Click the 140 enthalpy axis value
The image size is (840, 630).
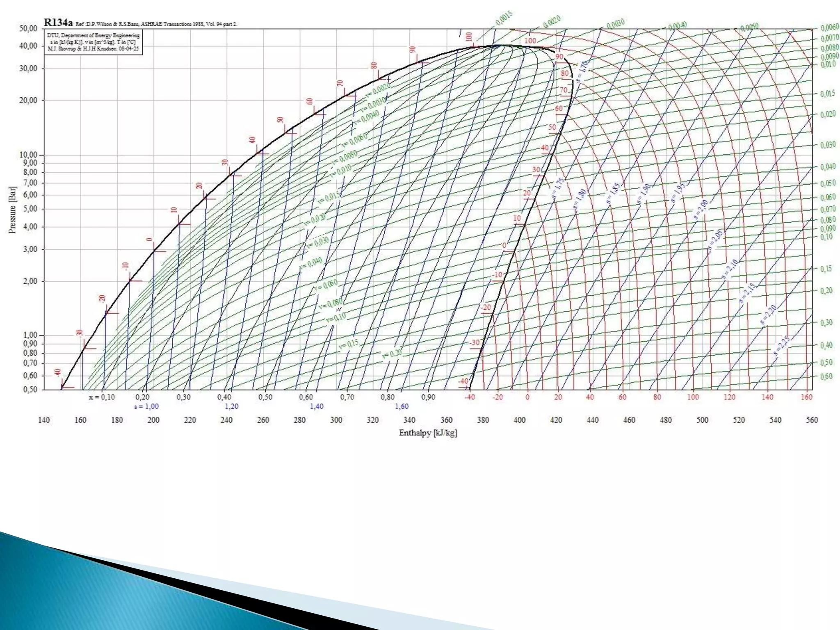(x=44, y=420)
